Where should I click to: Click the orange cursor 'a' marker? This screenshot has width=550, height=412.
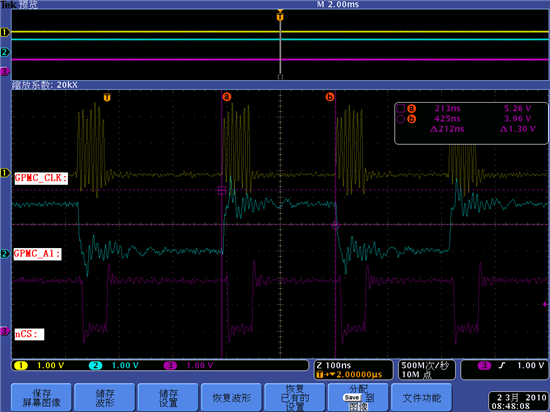click(x=227, y=97)
